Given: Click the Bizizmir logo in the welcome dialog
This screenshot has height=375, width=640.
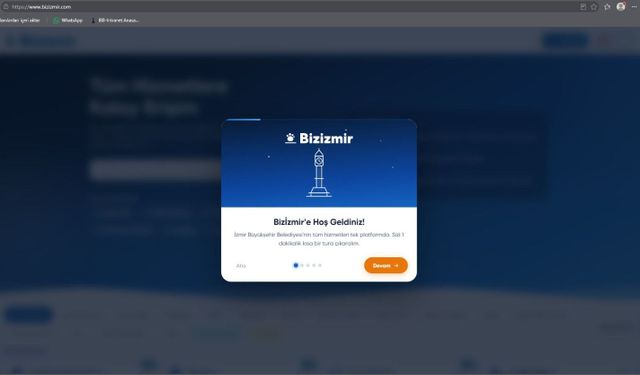Looking at the screenshot, I should (319, 138).
